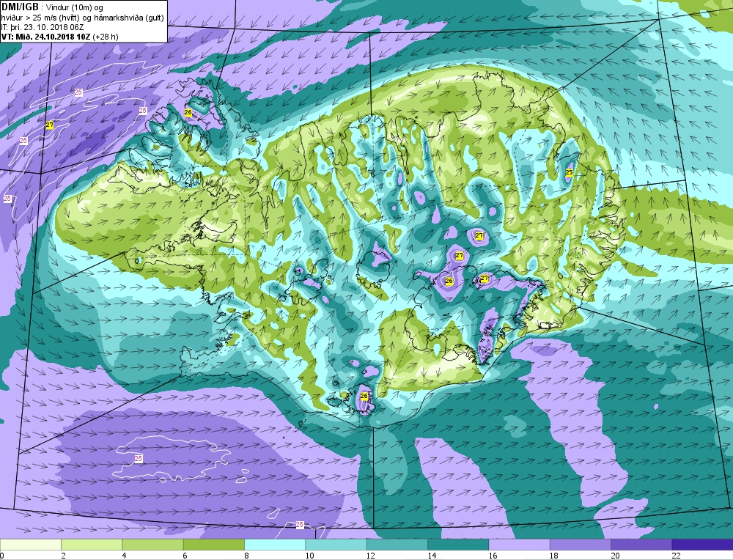This screenshot has width=733, height=560.
Task: Click the yellow 26 gust label on the Westfjords
Action: [x=188, y=113]
